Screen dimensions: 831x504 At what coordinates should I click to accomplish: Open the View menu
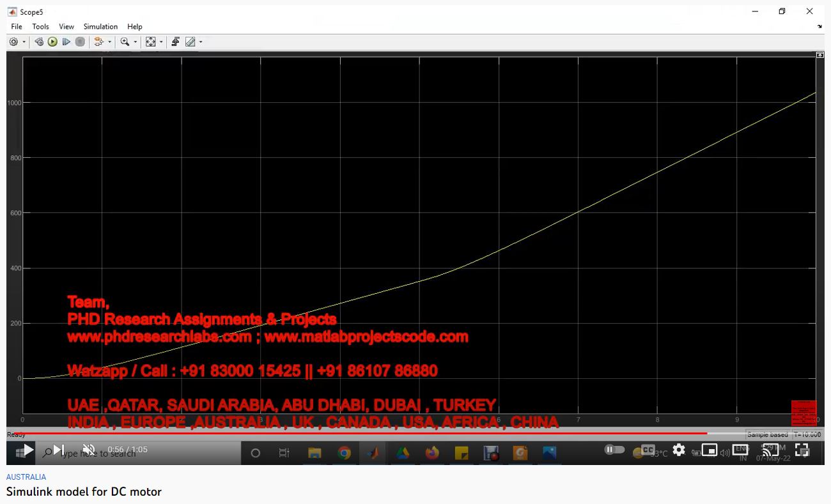click(x=66, y=26)
